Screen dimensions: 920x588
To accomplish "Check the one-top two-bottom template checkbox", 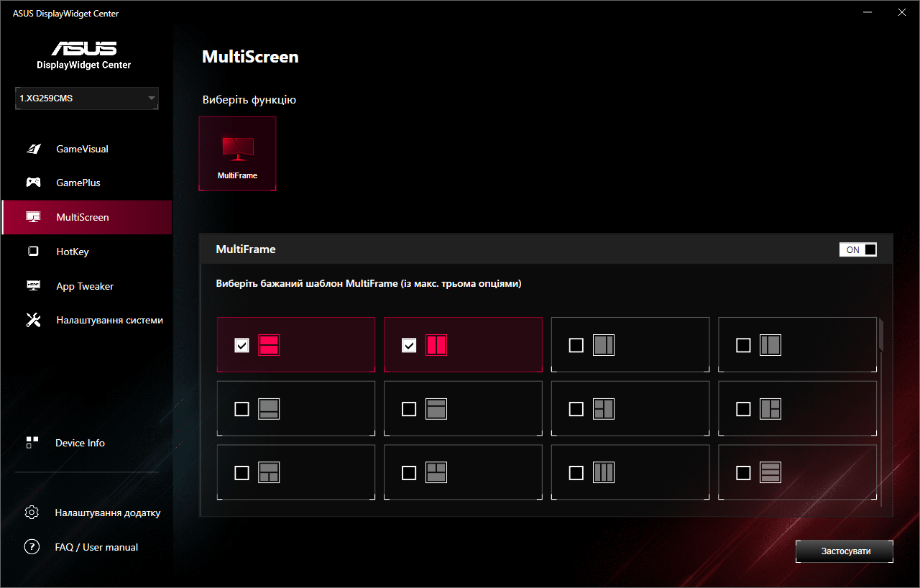I will tap(242, 473).
